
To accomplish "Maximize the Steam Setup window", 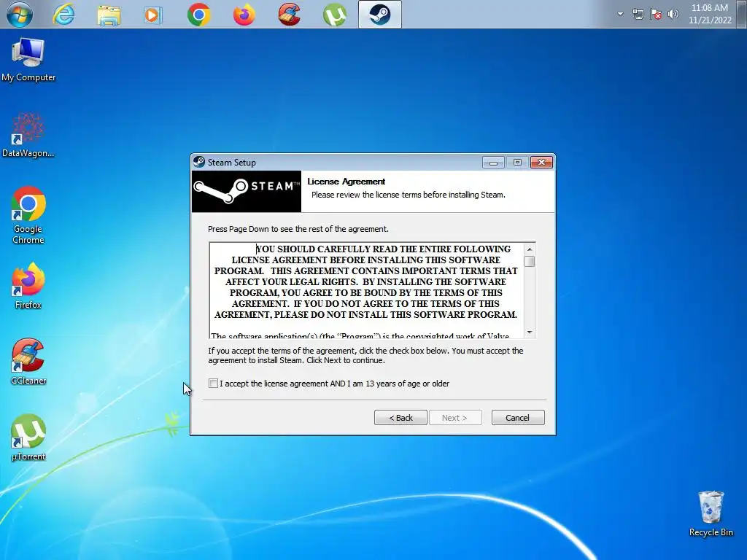I will (x=517, y=163).
